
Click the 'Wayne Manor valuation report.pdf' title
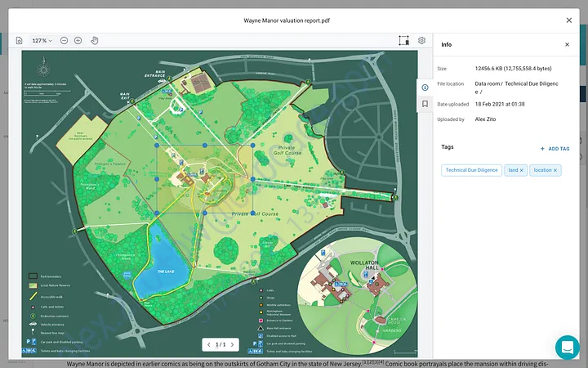coord(287,20)
